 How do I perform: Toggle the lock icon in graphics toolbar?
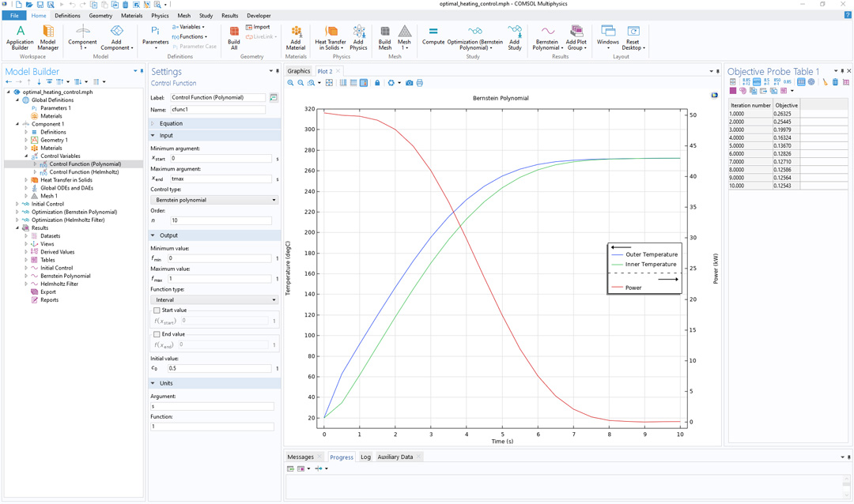pos(377,83)
